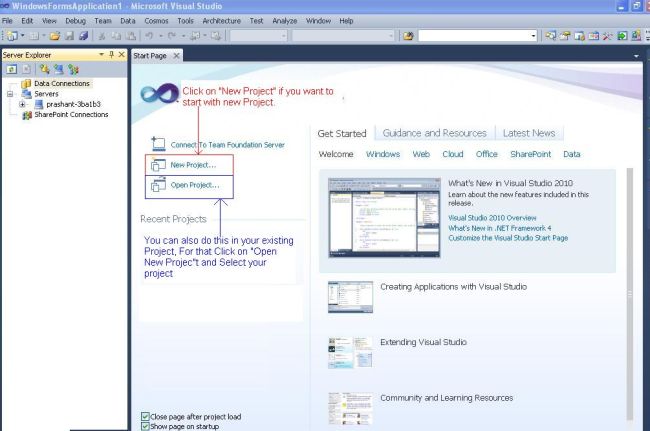Screen dimensions: 650x431
Task: Click inside the Find text input field
Action: 474,36
